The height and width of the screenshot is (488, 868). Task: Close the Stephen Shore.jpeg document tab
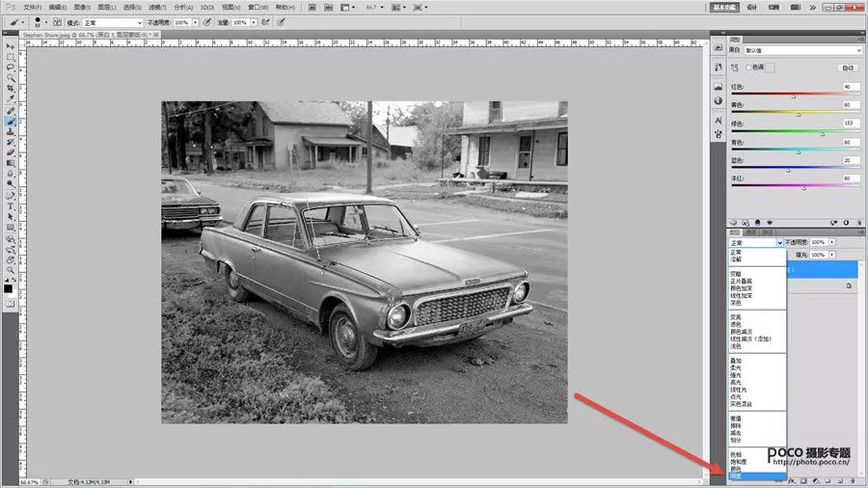tap(156, 35)
